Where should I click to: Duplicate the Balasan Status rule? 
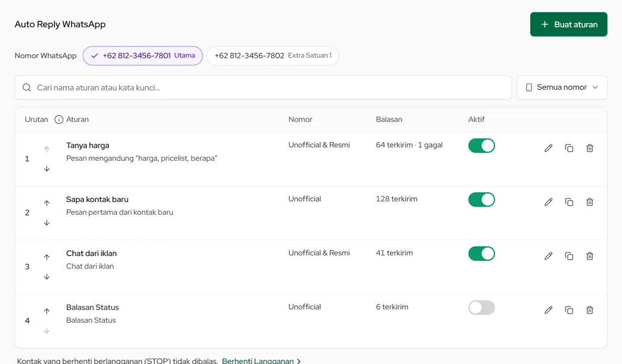(569, 310)
